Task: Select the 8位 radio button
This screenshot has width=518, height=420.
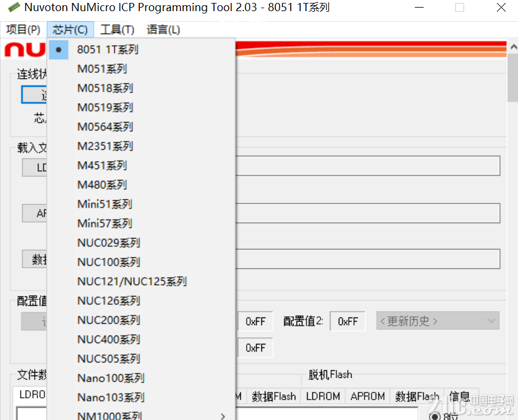Action: [434, 416]
